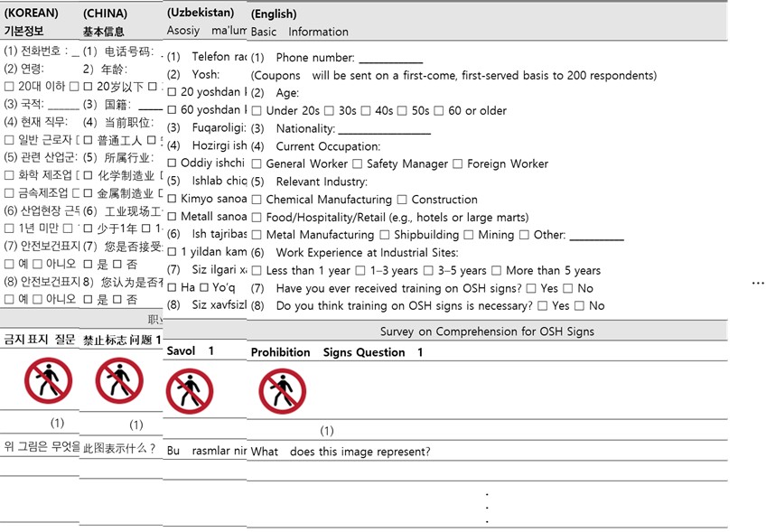Screen dimensions: 766x532
Task: Select the "Safety Manager" occupation checkbox
Action: [x=358, y=164]
